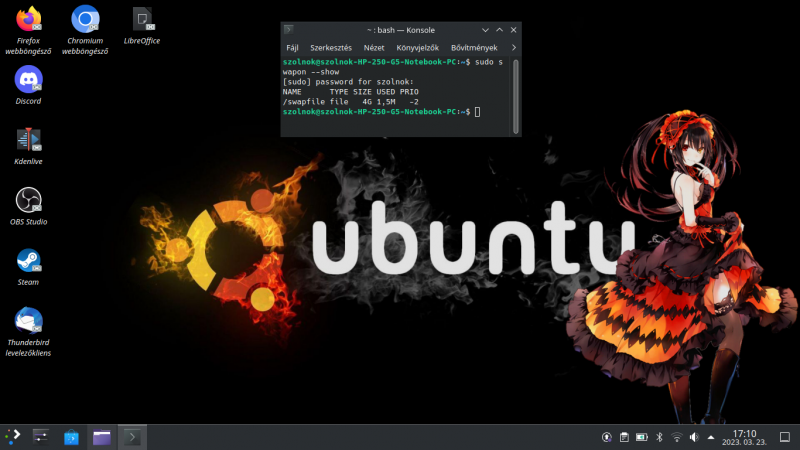The width and height of the screenshot is (800, 450).
Task: Open the updates notifier tray icon
Action: (x=607, y=437)
